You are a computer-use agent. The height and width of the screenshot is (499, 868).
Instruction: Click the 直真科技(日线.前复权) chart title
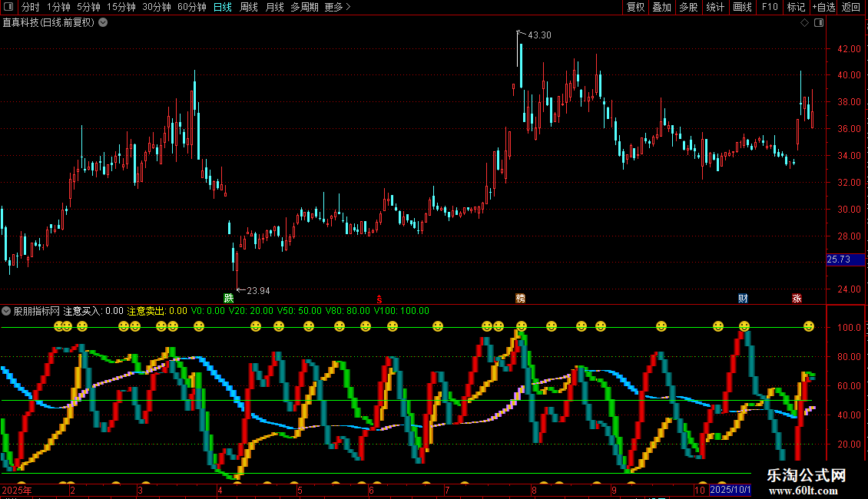pos(48,22)
